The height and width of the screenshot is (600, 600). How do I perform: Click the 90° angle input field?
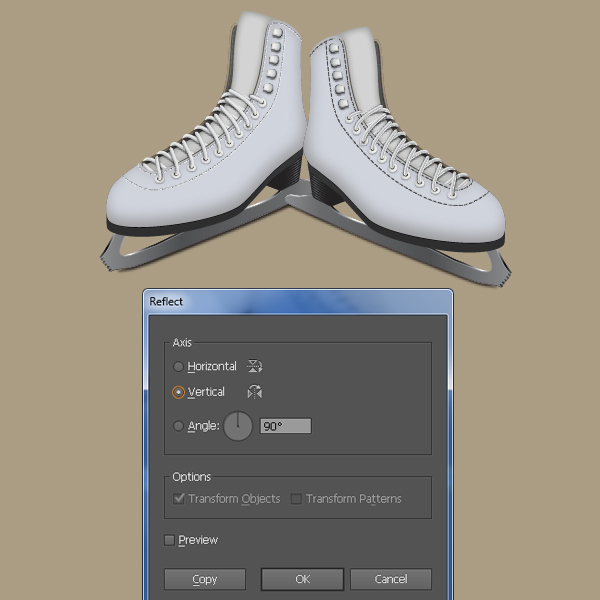(x=286, y=426)
